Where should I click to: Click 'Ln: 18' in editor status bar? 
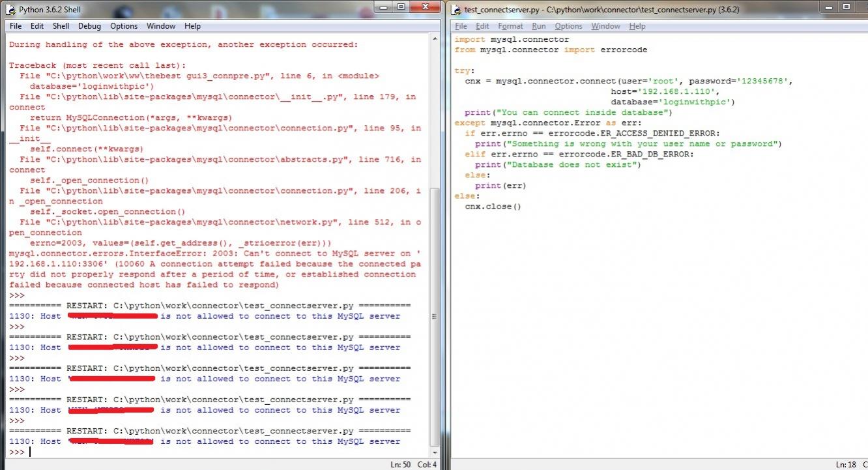(x=846, y=464)
